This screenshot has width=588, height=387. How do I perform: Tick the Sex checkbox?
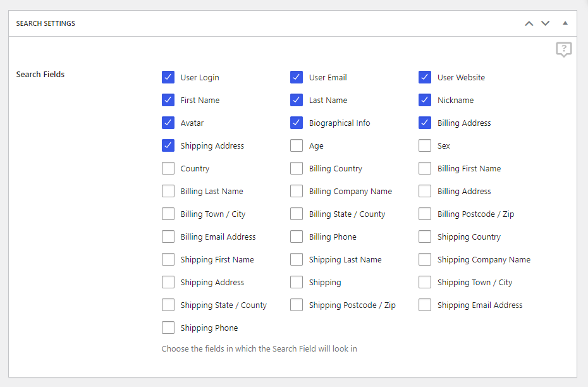click(425, 145)
